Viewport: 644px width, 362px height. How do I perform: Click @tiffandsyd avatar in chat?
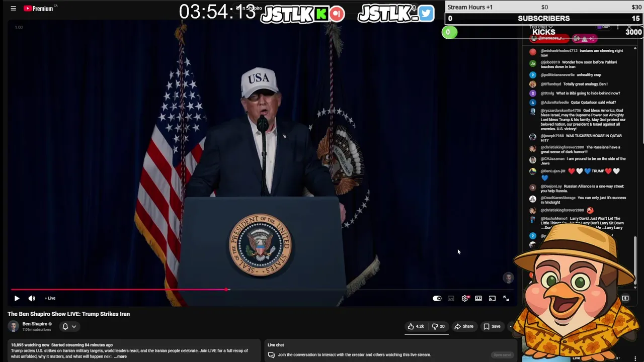click(533, 84)
